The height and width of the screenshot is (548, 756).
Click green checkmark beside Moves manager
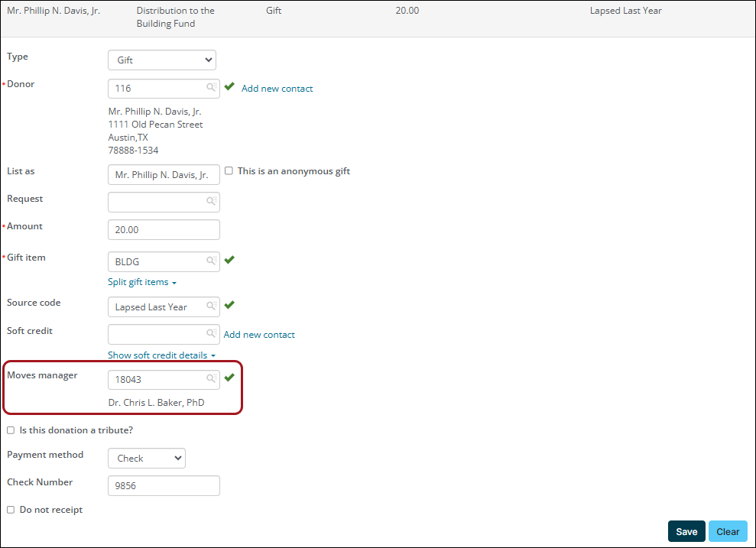[x=229, y=378]
